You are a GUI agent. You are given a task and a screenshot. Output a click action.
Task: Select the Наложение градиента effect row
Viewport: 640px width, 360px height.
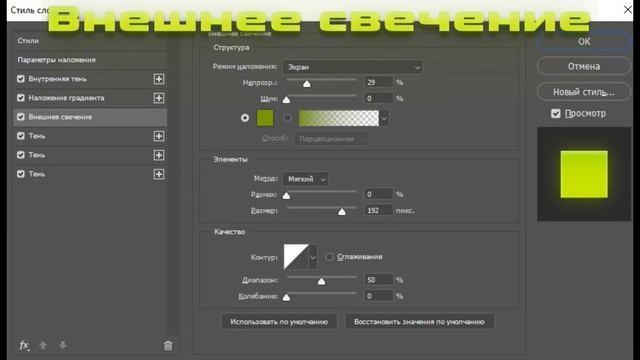(90, 98)
